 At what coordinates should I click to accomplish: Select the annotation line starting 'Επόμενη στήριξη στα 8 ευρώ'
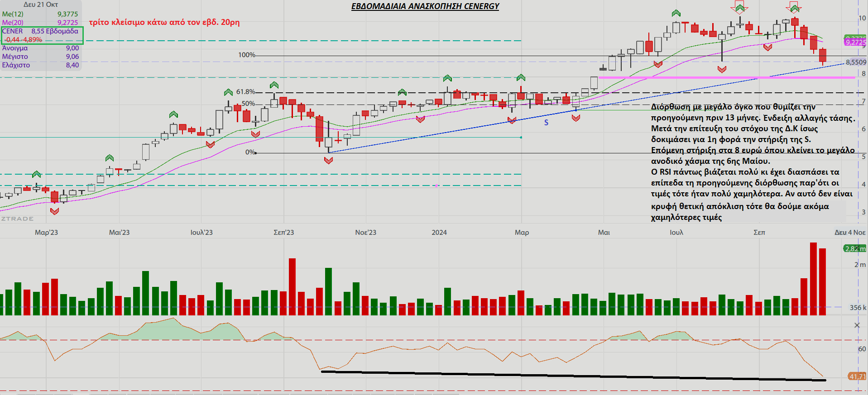click(753, 150)
